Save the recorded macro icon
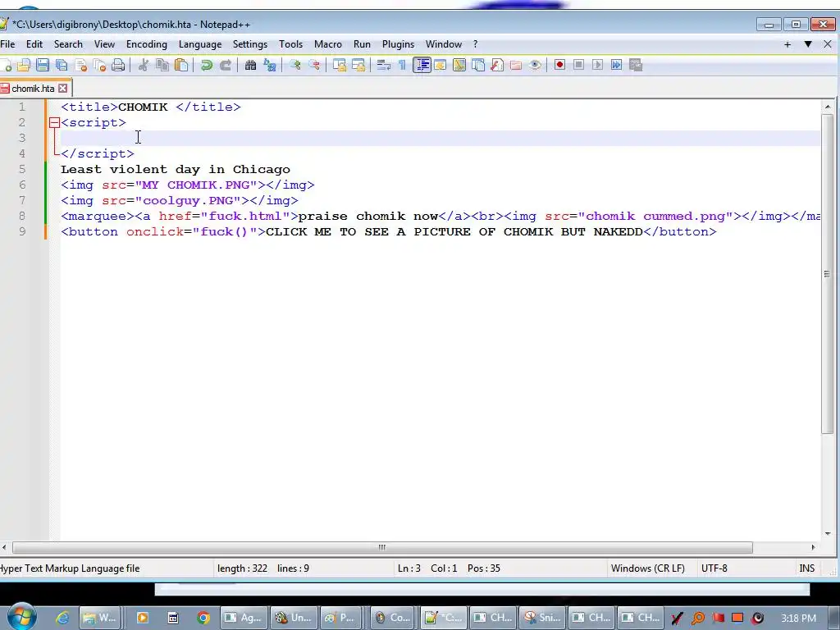 pos(636,65)
